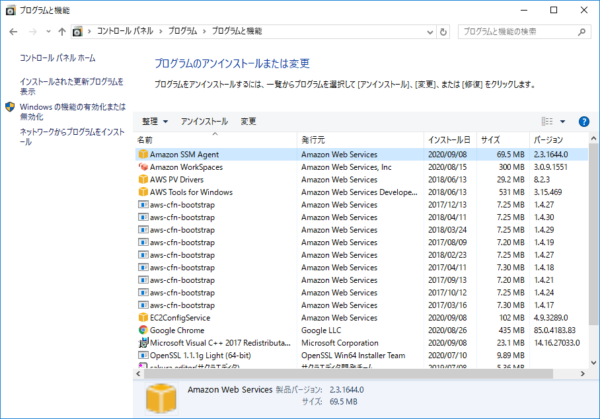600x419 pixels.
Task: Select the AWS PV Drivers icon
Action: 143,179
